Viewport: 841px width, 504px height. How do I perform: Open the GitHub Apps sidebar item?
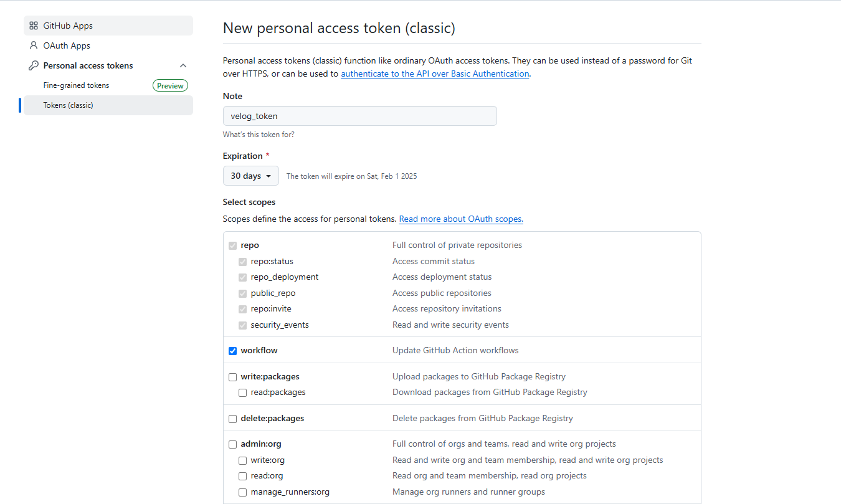(x=108, y=26)
